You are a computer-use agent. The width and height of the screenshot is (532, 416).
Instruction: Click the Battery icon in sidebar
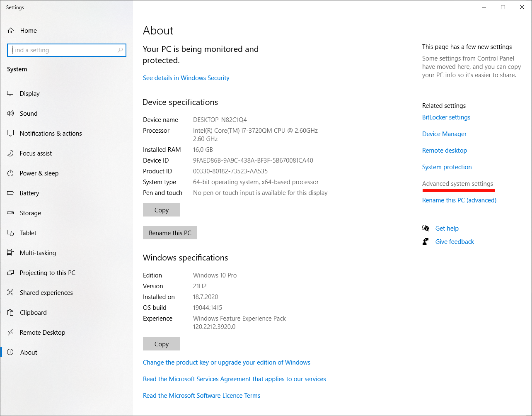[10, 193]
